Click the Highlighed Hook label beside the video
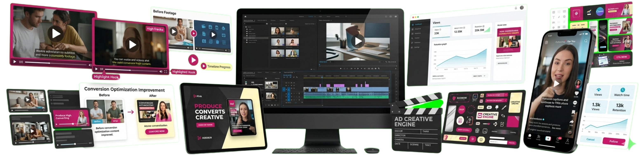Viewport: 644px width, 161px height. pyautogui.click(x=184, y=72)
